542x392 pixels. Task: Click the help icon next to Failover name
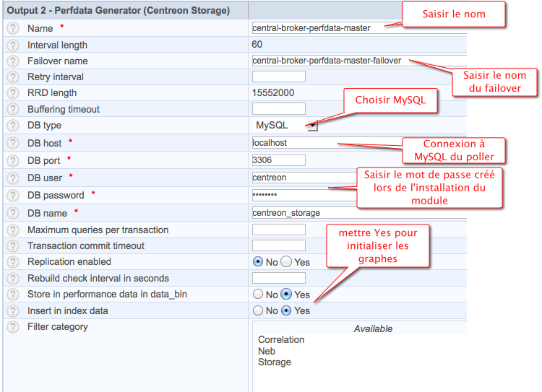coord(13,61)
